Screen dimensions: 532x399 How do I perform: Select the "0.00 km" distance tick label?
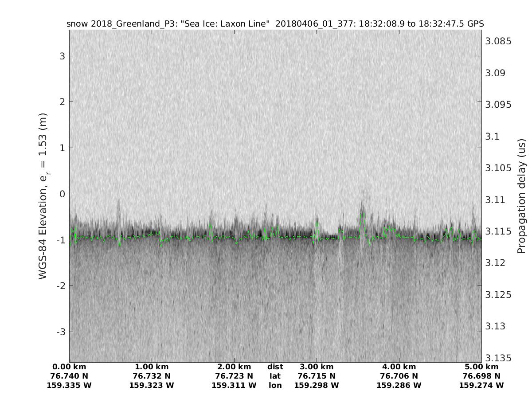(69, 367)
